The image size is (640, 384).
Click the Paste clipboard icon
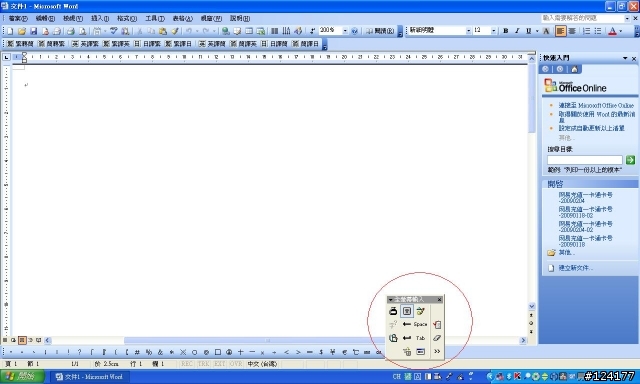[163, 31]
